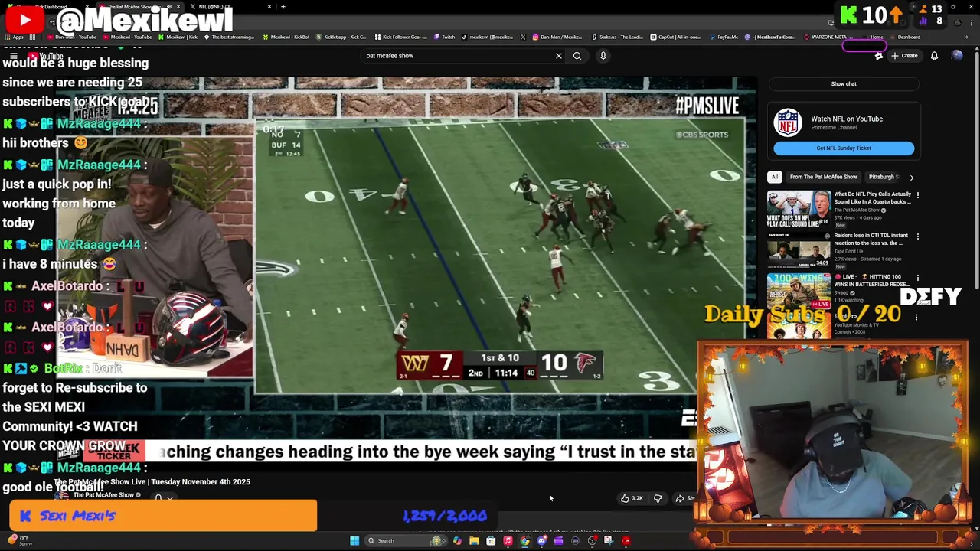Select the All filter chip
980x551 pixels.
click(775, 178)
